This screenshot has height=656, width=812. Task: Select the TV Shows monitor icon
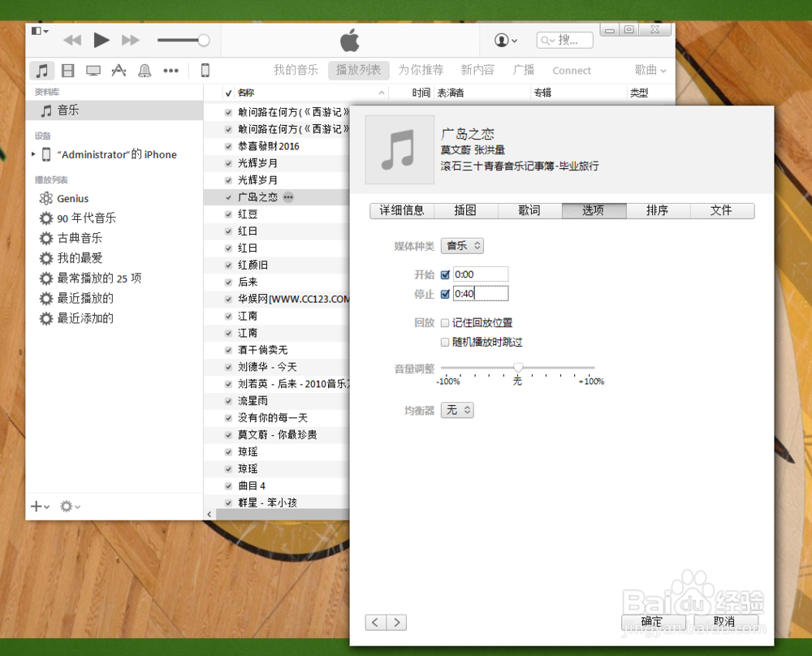click(x=93, y=71)
